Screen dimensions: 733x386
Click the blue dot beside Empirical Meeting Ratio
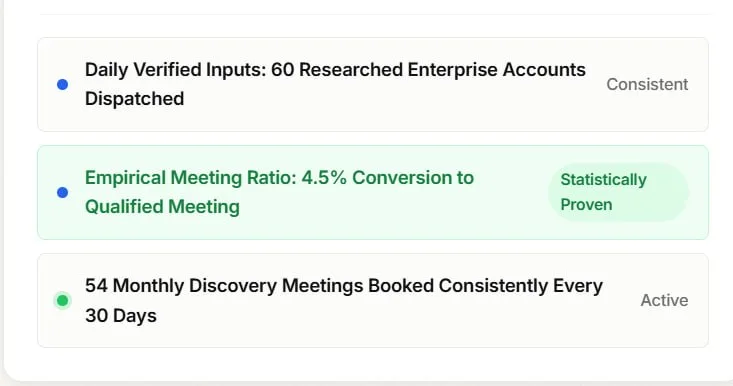[62, 193]
